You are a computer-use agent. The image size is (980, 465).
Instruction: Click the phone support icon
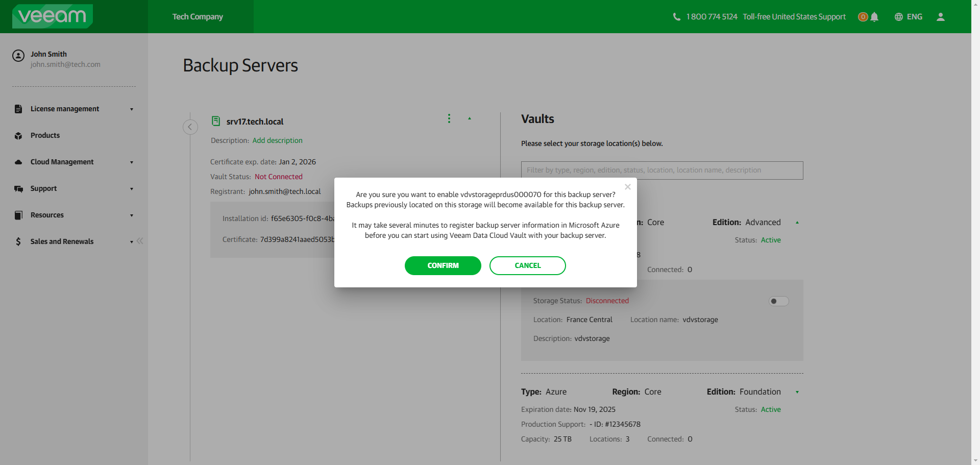(677, 17)
